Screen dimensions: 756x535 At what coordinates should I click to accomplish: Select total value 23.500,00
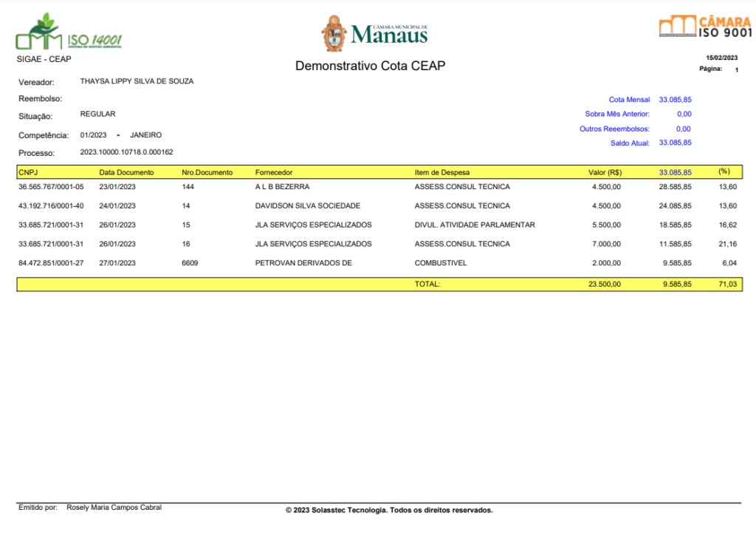(x=604, y=284)
